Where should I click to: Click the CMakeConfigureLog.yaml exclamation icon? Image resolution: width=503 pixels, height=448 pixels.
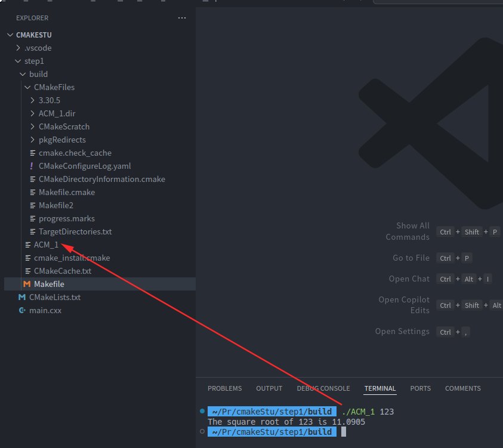(32, 166)
